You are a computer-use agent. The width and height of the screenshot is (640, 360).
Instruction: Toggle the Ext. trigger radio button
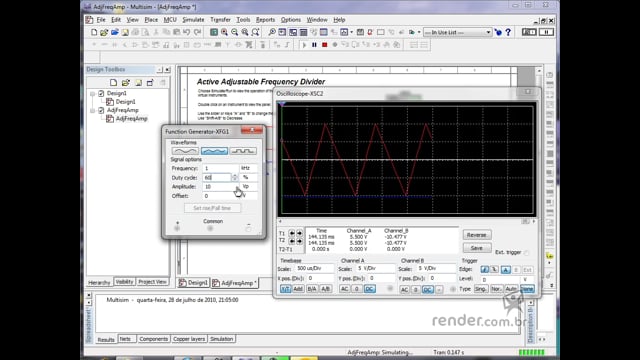coord(527,253)
